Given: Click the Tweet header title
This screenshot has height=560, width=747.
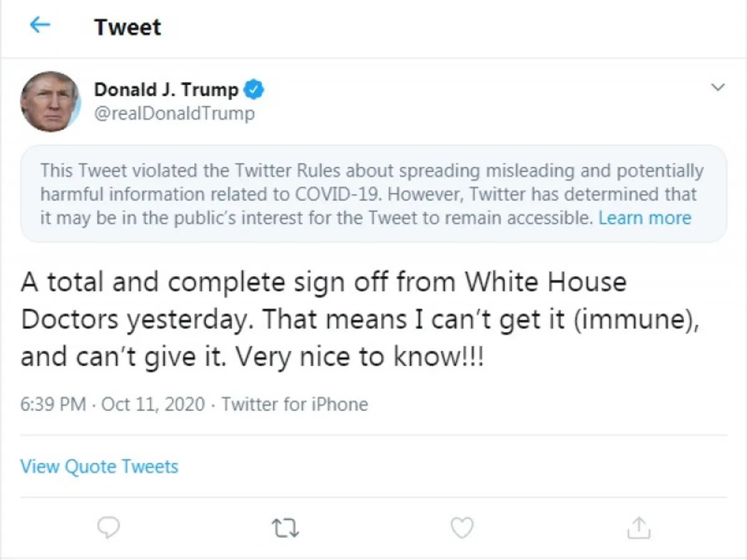Looking at the screenshot, I should point(128,27).
